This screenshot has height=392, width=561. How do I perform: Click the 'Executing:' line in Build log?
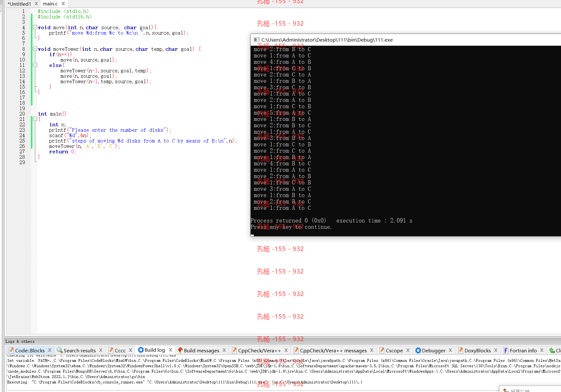click(184, 382)
